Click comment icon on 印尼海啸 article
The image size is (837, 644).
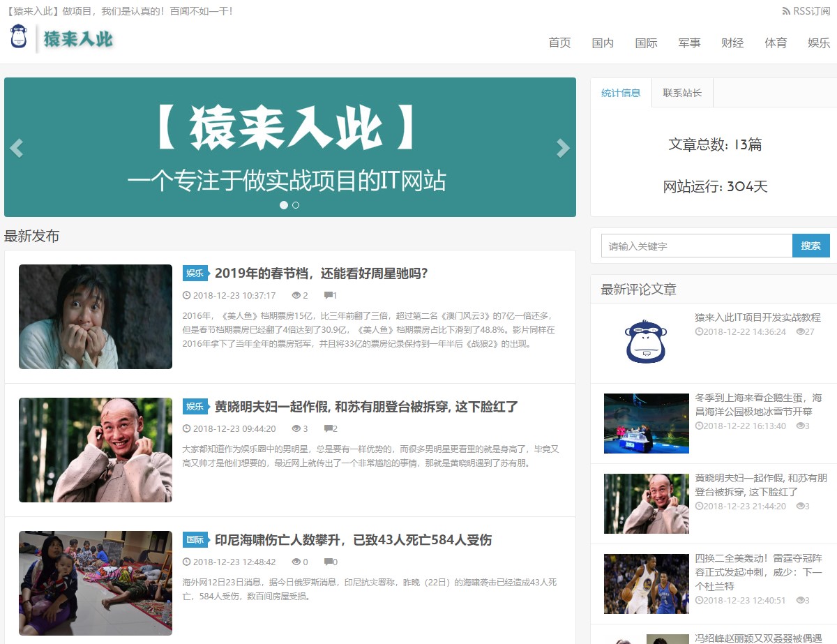(328, 562)
